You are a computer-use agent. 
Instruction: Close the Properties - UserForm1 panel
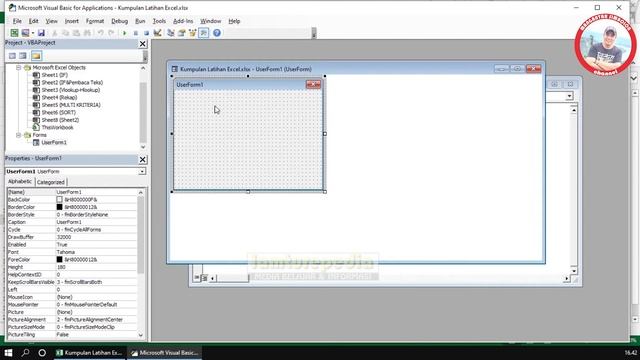pos(142,160)
